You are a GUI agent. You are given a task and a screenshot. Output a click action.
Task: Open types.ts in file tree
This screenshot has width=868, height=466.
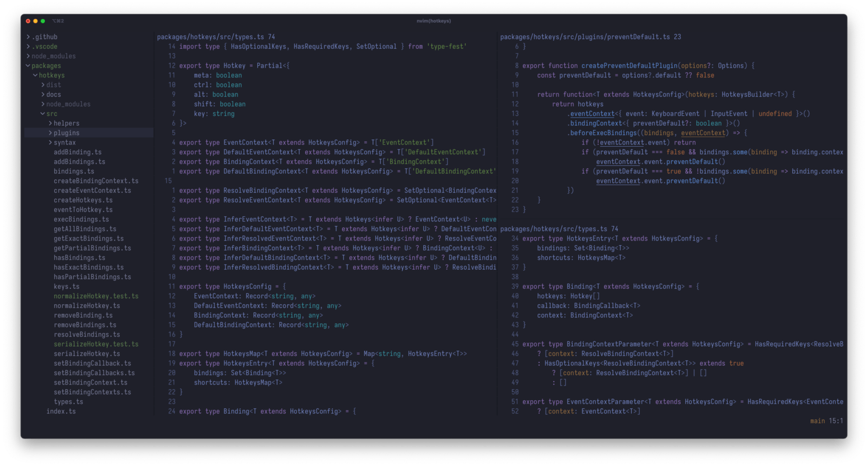pos(68,402)
